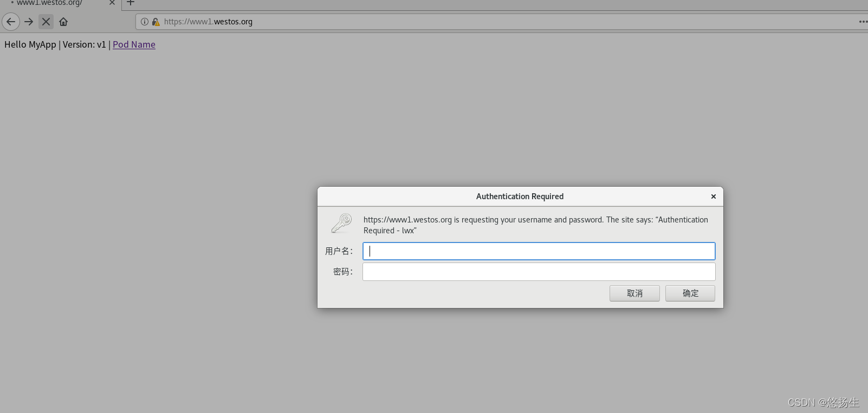
Task: Click the Authentication Required dialog title
Action: click(520, 196)
